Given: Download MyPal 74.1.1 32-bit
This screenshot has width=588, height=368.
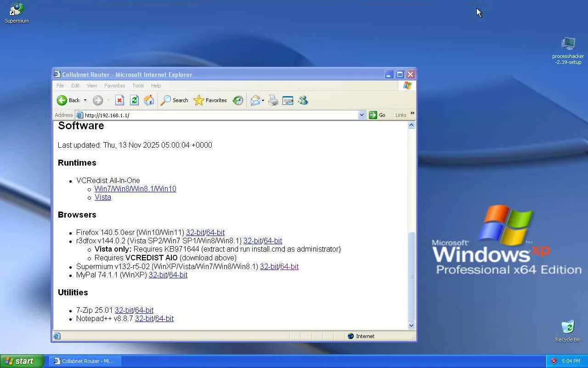Looking at the screenshot, I should (158, 275).
